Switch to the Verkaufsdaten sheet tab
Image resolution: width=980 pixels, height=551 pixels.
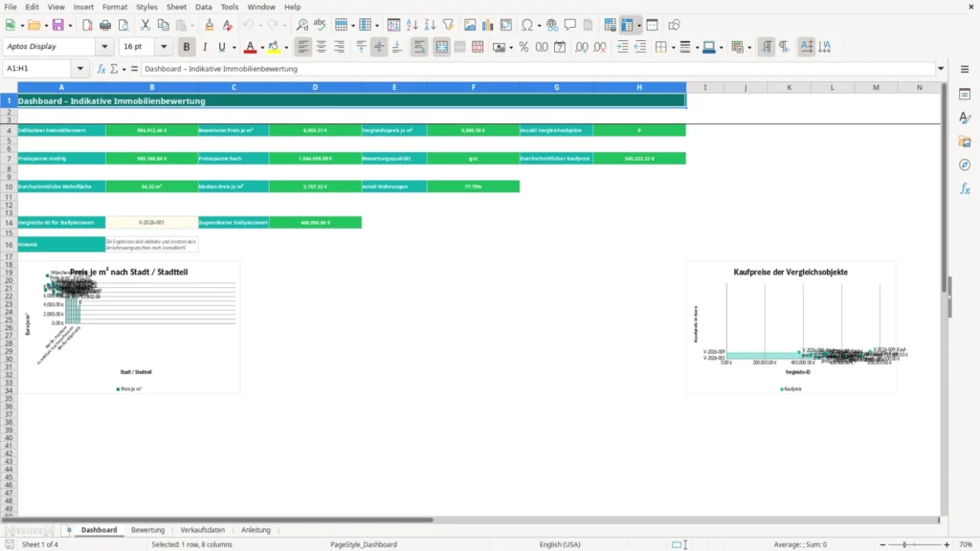tap(203, 530)
